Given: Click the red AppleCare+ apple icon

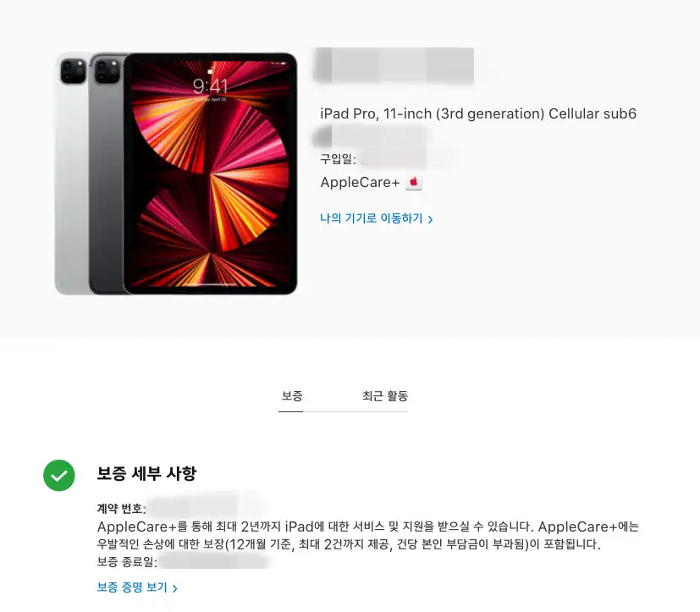Looking at the screenshot, I should [x=413, y=182].
